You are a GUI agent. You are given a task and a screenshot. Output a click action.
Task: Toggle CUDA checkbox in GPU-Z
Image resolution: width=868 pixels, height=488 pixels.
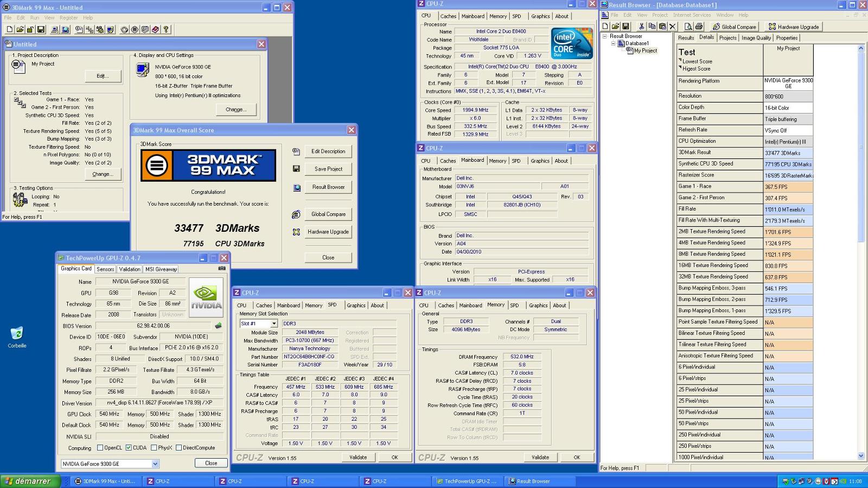[x=129, y=448]
